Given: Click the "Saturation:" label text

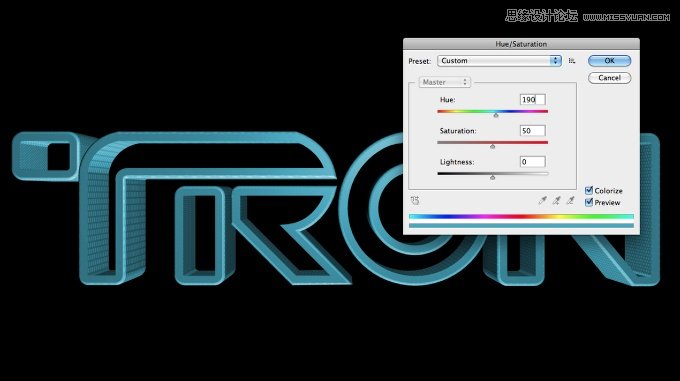Looking at the screenshot, I should pyautogui.click(x=458, y=131).
